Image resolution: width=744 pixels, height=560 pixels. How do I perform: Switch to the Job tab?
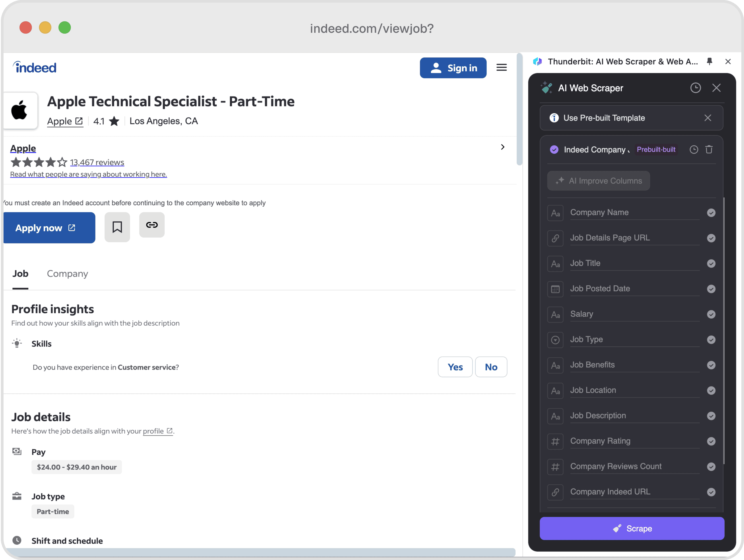[20, 274]
